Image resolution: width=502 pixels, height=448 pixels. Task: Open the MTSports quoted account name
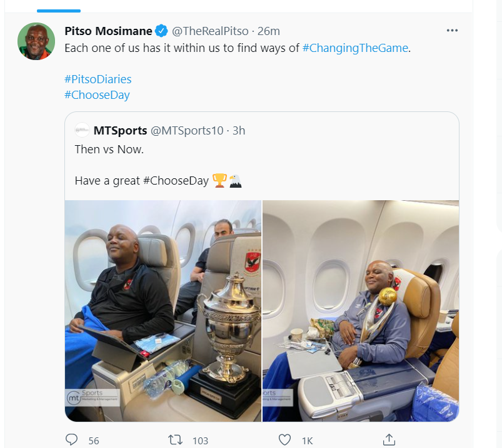[120, 131]
